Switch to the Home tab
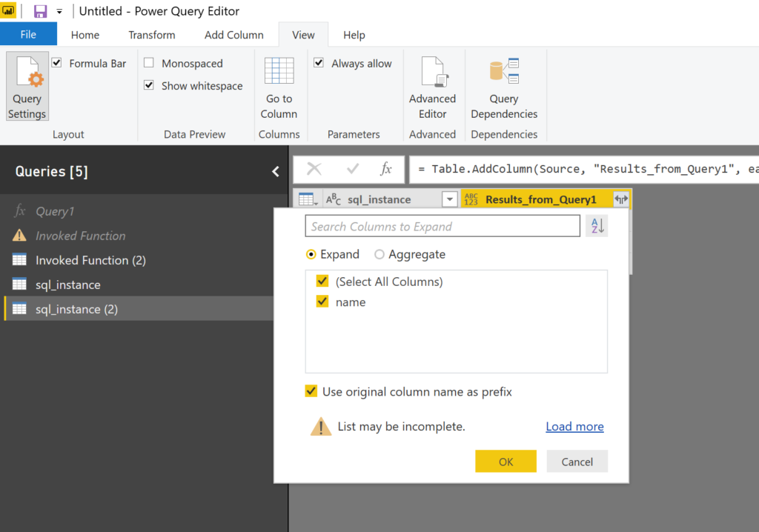 click(85, 35)
